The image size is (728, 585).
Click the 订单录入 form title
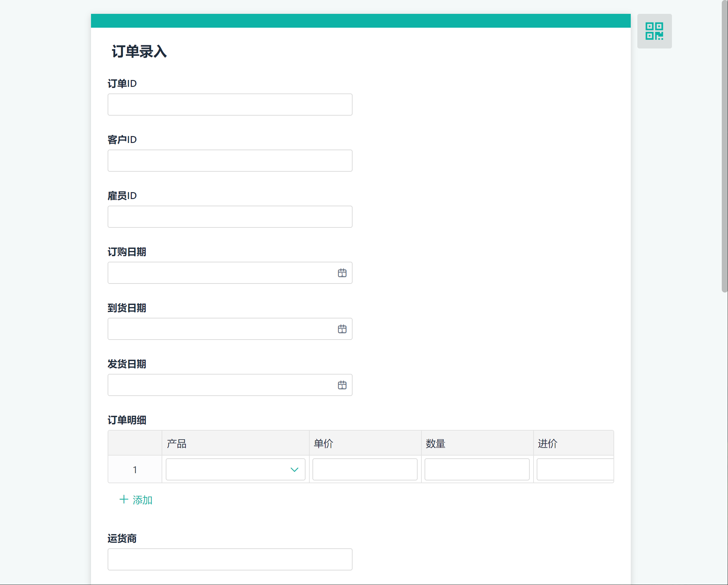(x=139, y=52)
